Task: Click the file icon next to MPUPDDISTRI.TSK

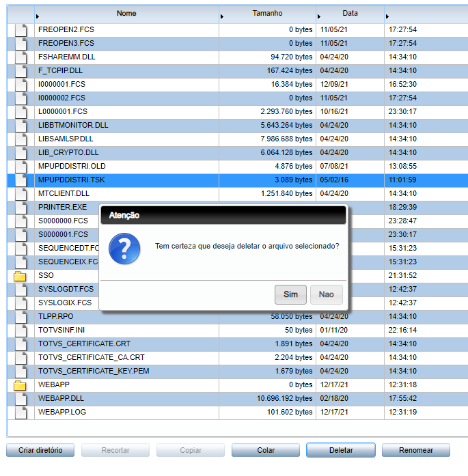Action: (20, 180)
